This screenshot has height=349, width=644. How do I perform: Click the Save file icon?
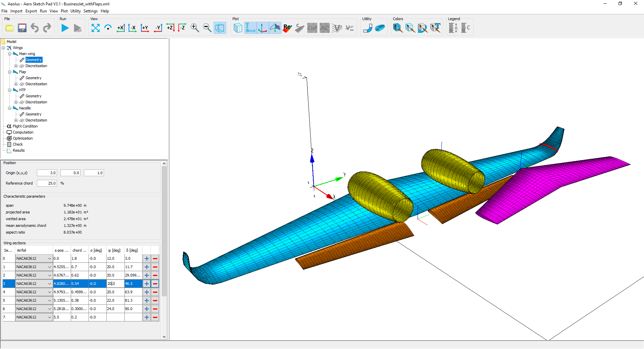click(x=22, y=28)
